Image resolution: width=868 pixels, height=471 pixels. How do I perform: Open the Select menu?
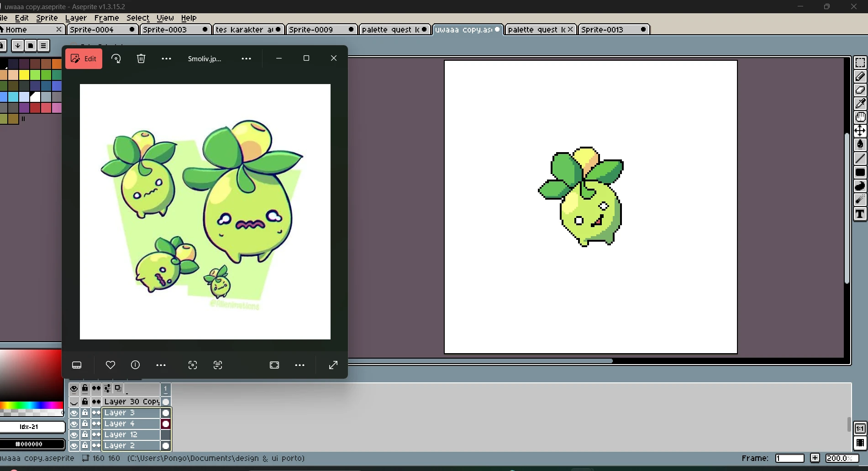(x=138, y=18)
